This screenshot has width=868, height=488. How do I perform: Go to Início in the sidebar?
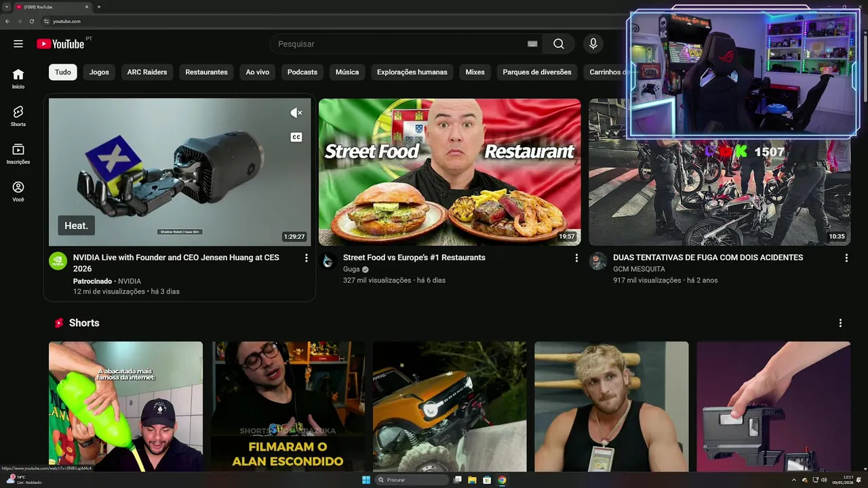[x=18, y=79]
